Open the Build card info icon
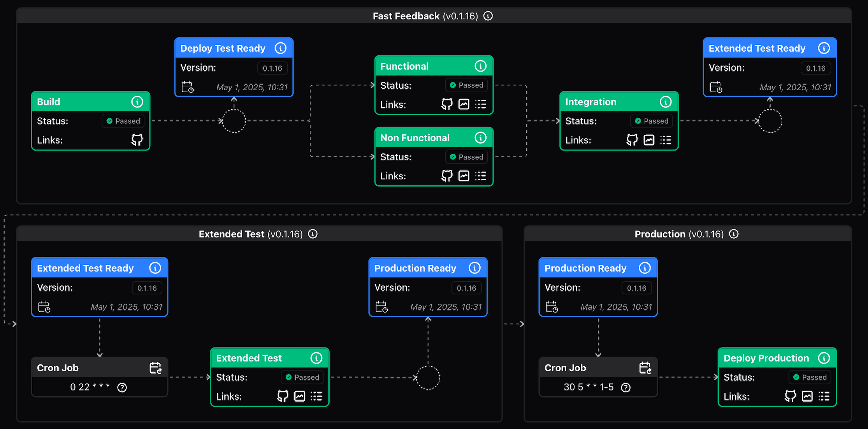 137,102
